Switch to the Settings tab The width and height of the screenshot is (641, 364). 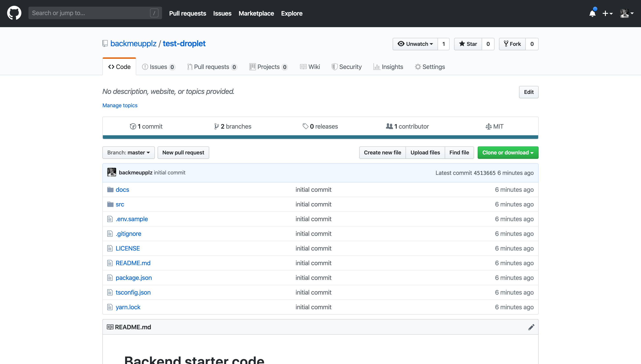point(430,67)
